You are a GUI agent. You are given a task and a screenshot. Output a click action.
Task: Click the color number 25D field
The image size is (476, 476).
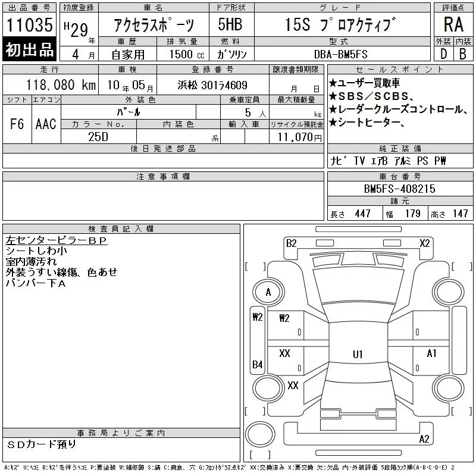[99, 137]
